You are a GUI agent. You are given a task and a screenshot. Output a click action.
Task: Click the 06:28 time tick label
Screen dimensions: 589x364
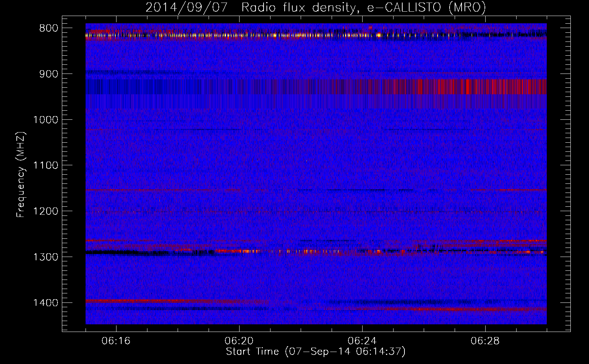[485, 341]
